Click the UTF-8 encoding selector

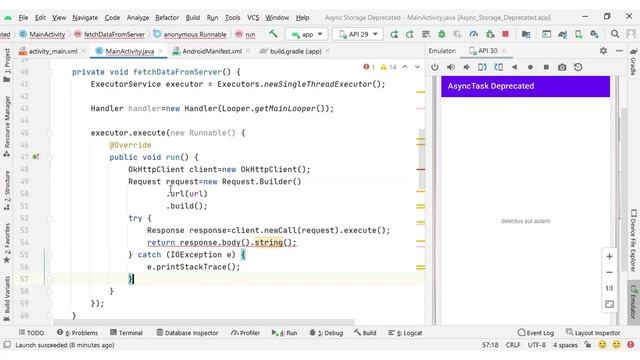pyautogui.click(x=536, y=345)
